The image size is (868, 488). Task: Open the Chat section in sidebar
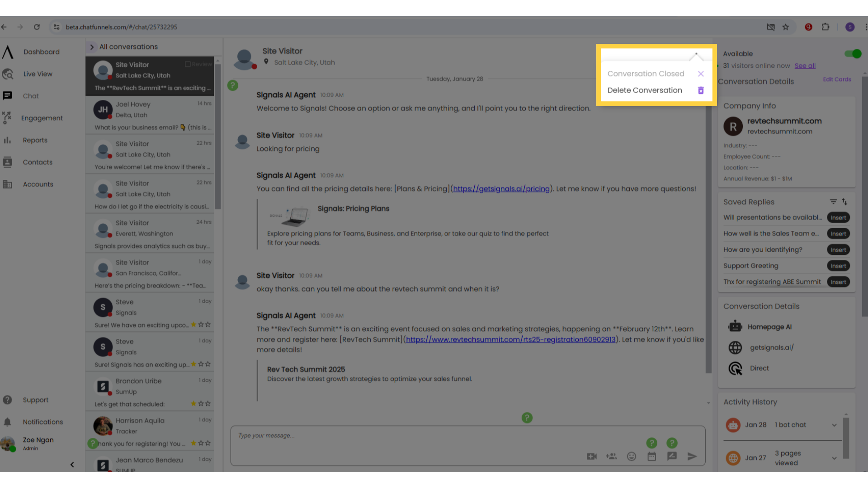(31, 96)
